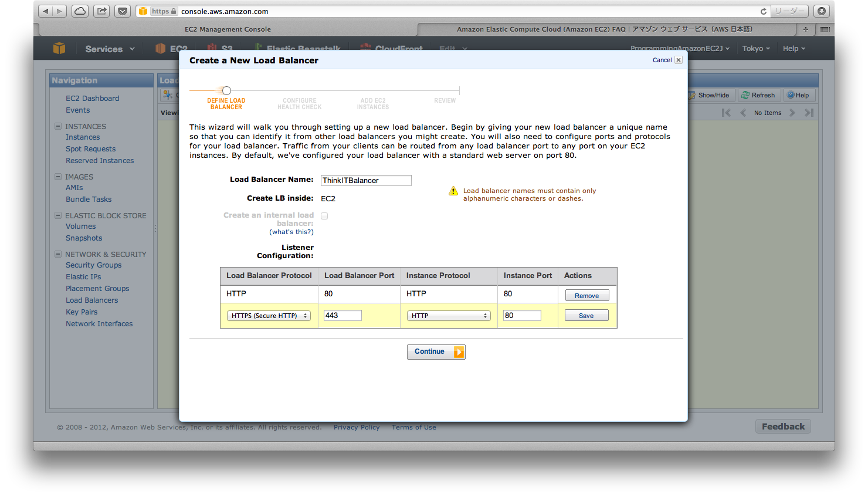Collapse the IMAGES navigation section

58,177
